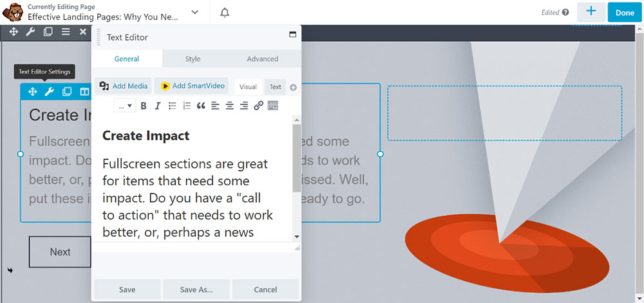Insert a bulleted list

(173, 106)
